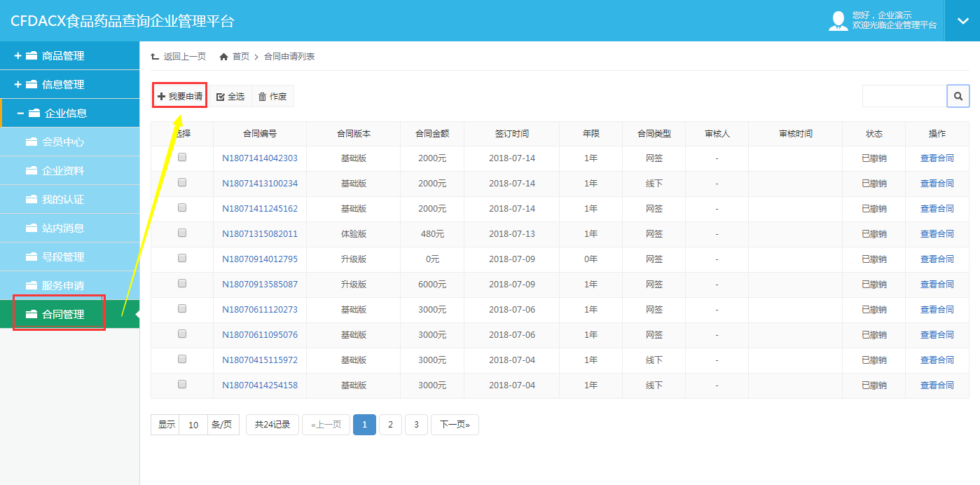The image size is (980, 485).
Task: Click 查看合同 for N18071414042303
Action: coord(937,158)
